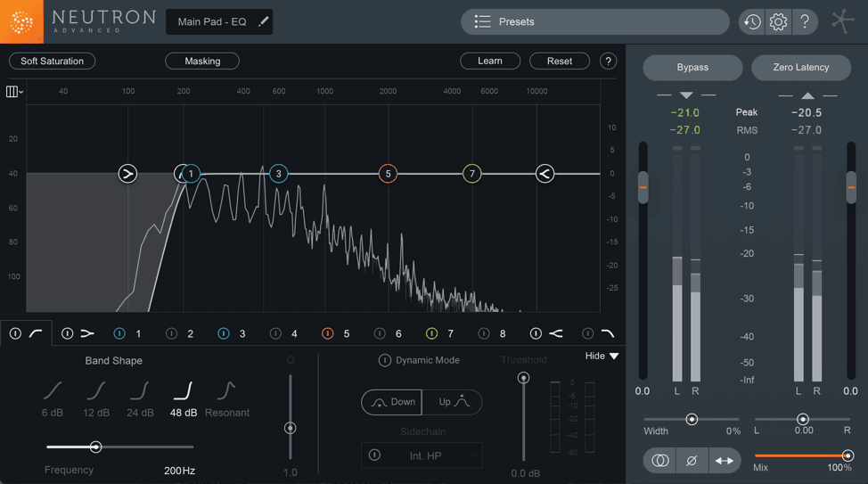This screenshot has width=868, height=484.
Task: Open the Presets browser
Action: coord(595,21)
